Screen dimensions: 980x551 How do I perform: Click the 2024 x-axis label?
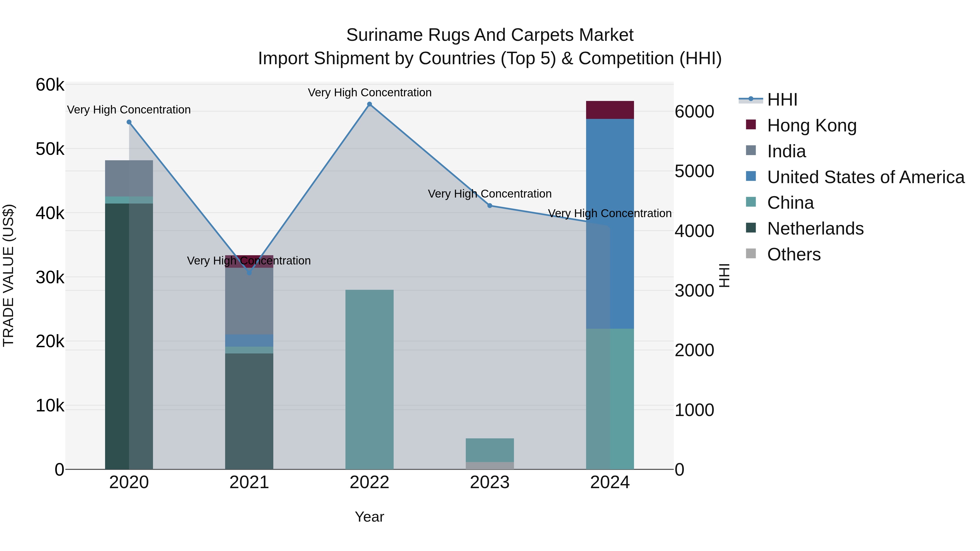610,482
